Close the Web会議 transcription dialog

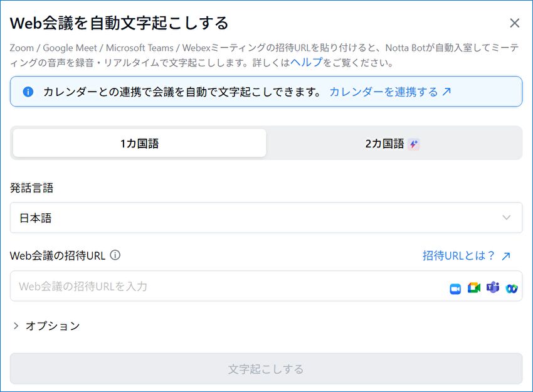pyautogui.click(x=514, y=23)
